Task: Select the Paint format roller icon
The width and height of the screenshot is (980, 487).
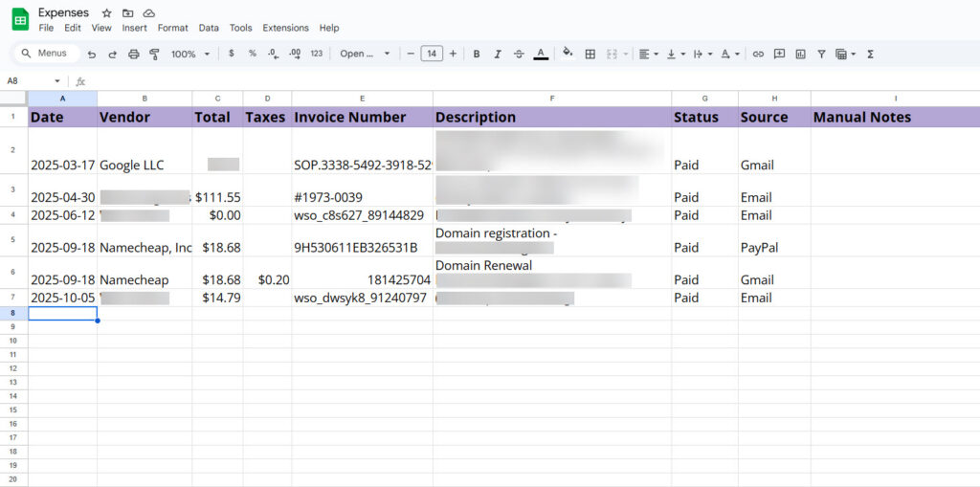Action: click(154, 55)
